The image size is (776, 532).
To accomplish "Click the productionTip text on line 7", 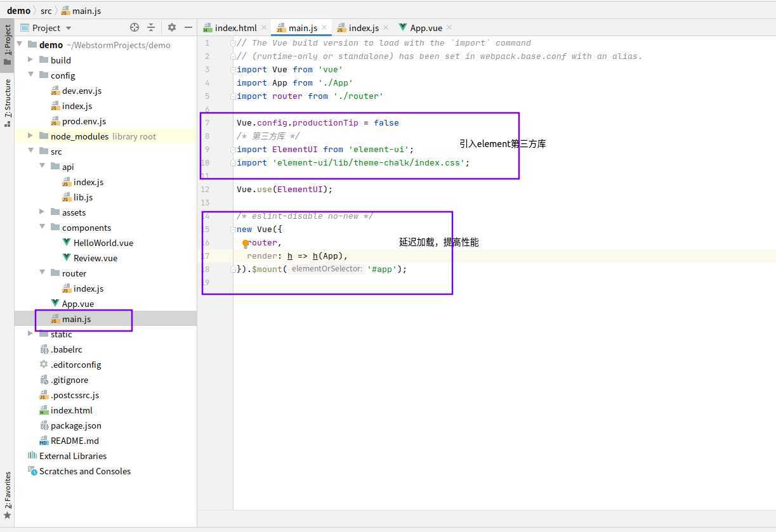I will click(x=326, y=123).
